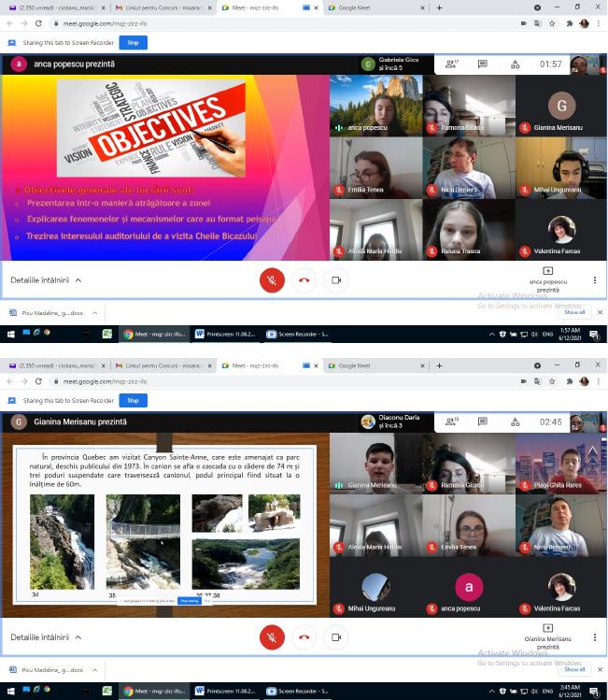Image resolution: width=608 pixels, height=700 pixels.
Task: Toggle camera button in lower Meet window
Action: click(336, 637)
